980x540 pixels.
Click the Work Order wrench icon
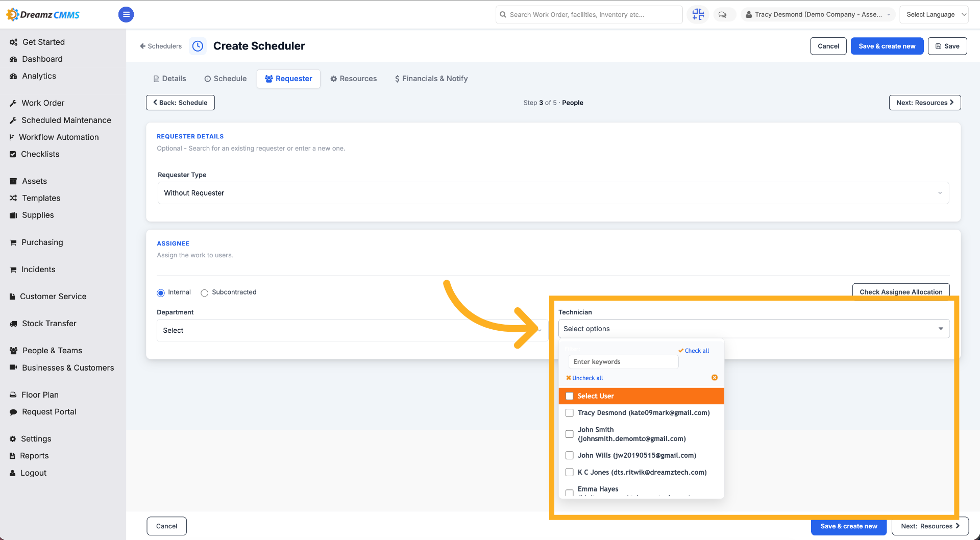pos(13,103)
